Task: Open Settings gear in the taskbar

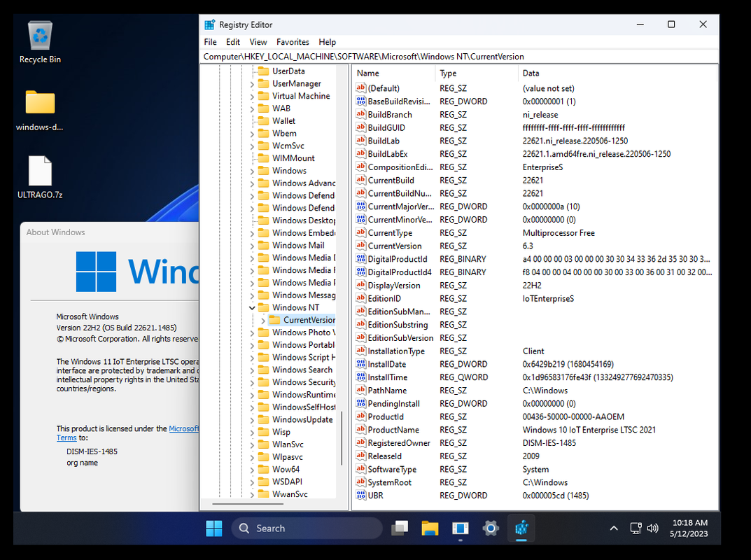Action: [491, 528]
